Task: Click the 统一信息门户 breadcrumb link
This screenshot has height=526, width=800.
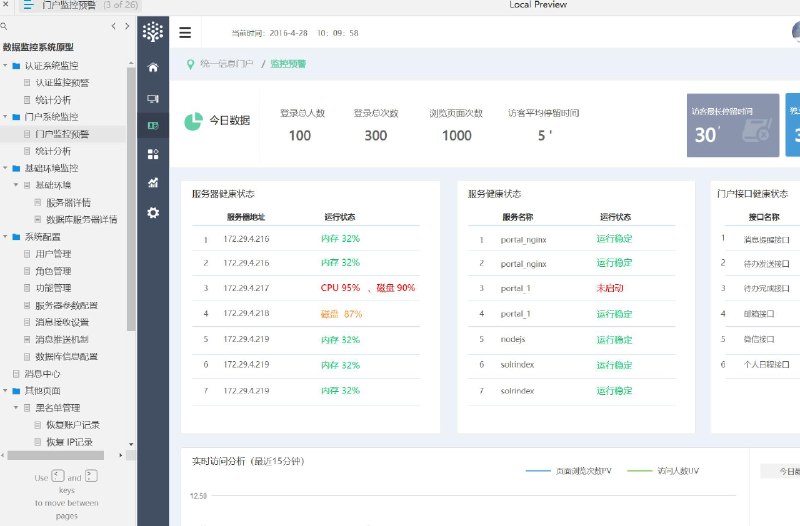Action: click(227, 64)
